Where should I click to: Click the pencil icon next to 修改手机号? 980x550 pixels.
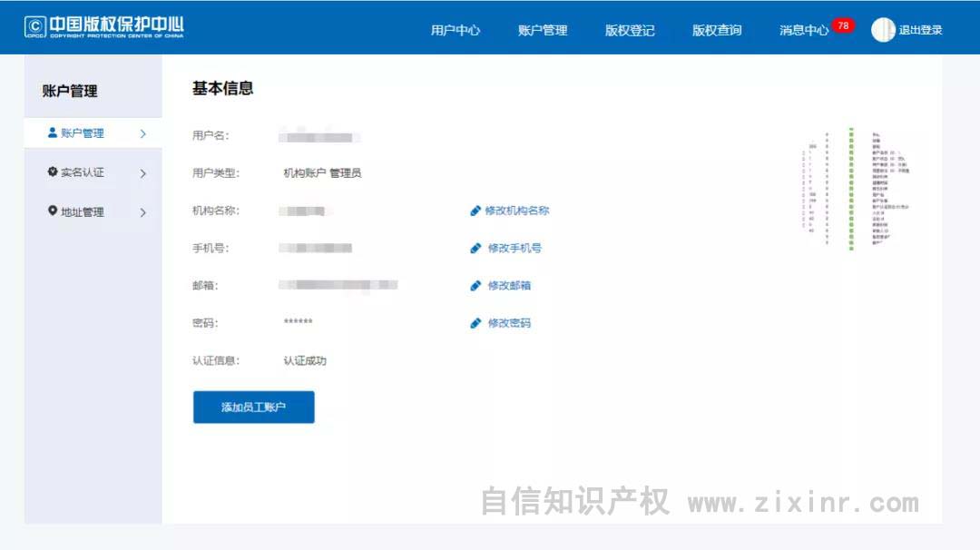475,248
